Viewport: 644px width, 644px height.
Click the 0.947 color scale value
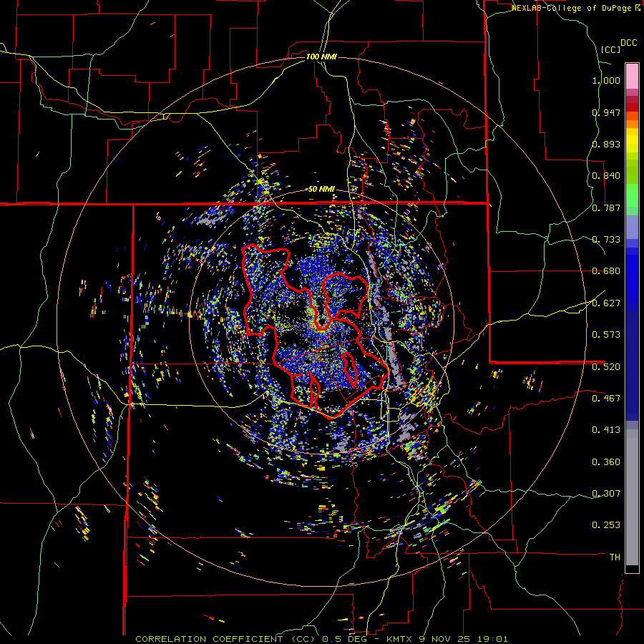click(606, 112)
